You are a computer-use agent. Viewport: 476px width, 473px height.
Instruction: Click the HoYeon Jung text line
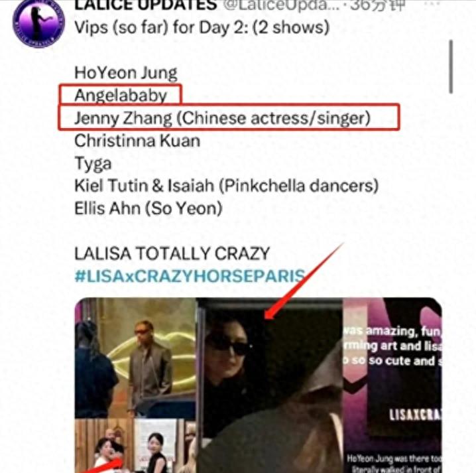point(126,73)
